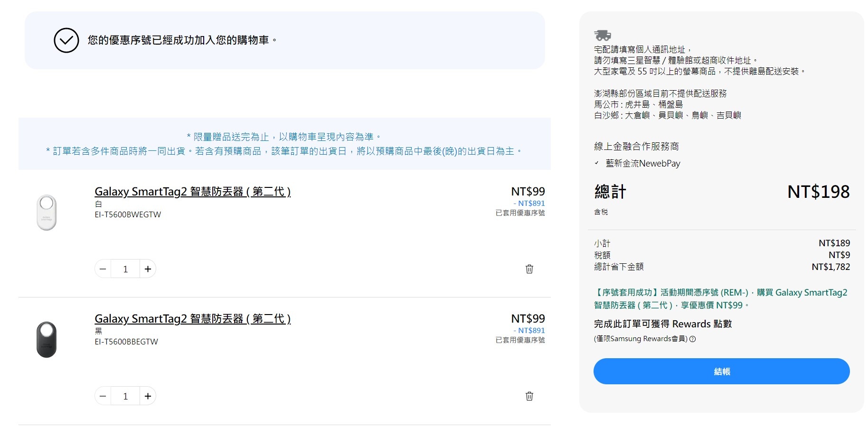
Task: Remove the black SmartTag2 via trash icon
Action: pyautogui.click(x=529, y=396)
